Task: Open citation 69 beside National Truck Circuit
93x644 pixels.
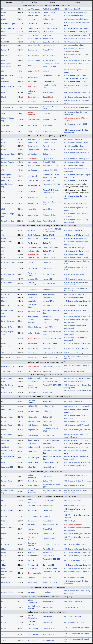Action: (64, 362)
